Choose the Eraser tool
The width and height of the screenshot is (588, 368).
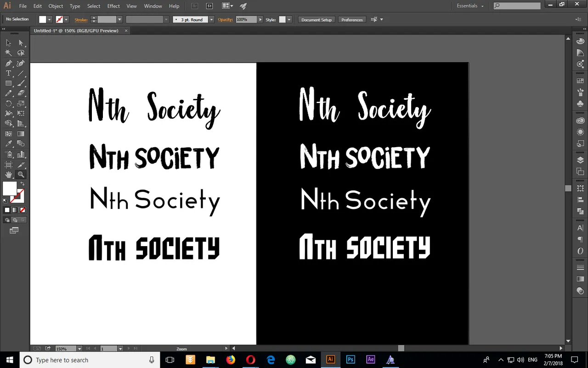pos(21,93)
